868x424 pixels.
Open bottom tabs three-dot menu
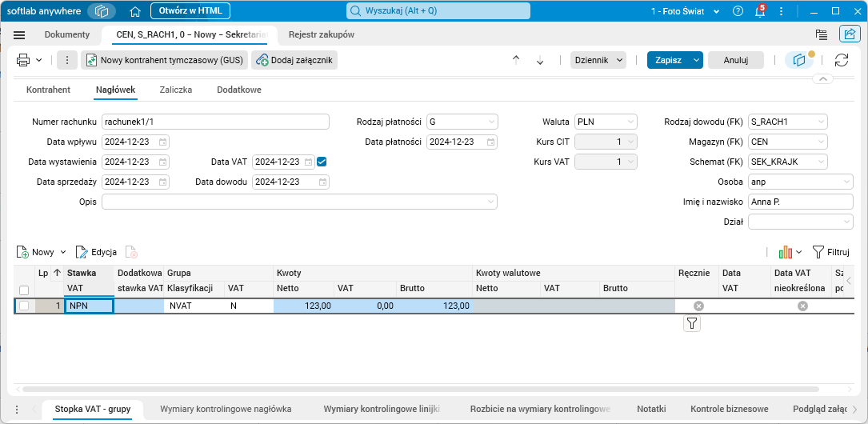tap(17, 410)
